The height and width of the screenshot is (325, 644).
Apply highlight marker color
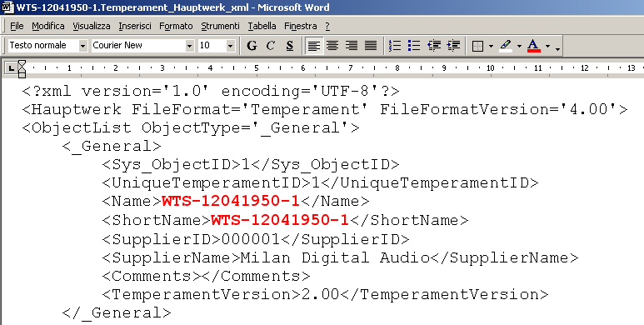point(506,46)
